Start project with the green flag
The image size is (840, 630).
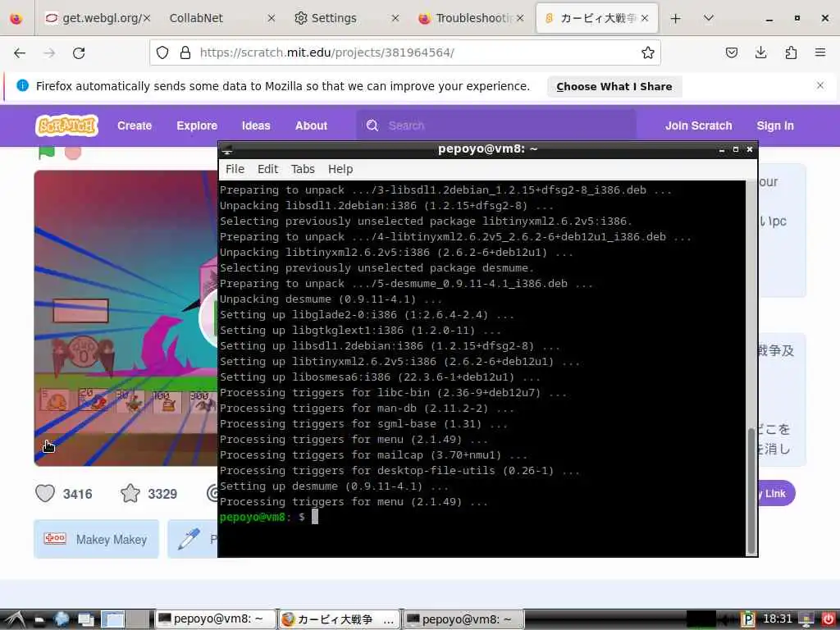[x=47, y=153]
